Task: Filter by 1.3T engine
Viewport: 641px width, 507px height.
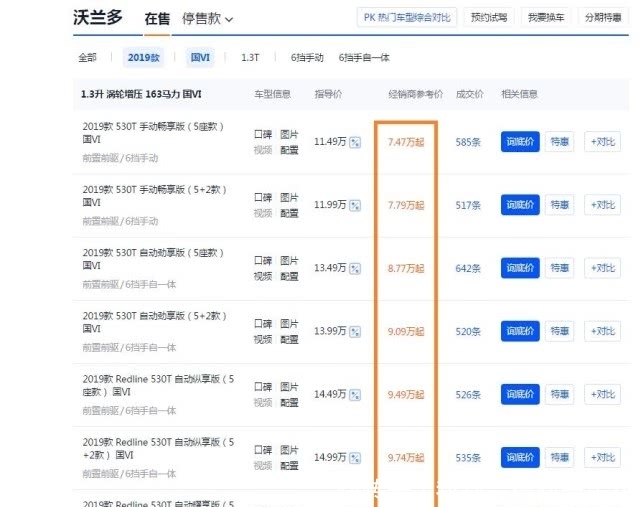Action: point(250,58)
